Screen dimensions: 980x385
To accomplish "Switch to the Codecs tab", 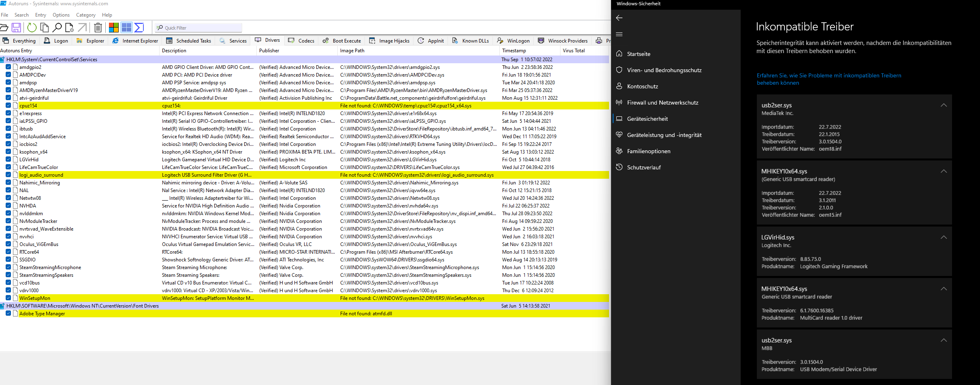I will pyautogui.click(x=301, y=41).
